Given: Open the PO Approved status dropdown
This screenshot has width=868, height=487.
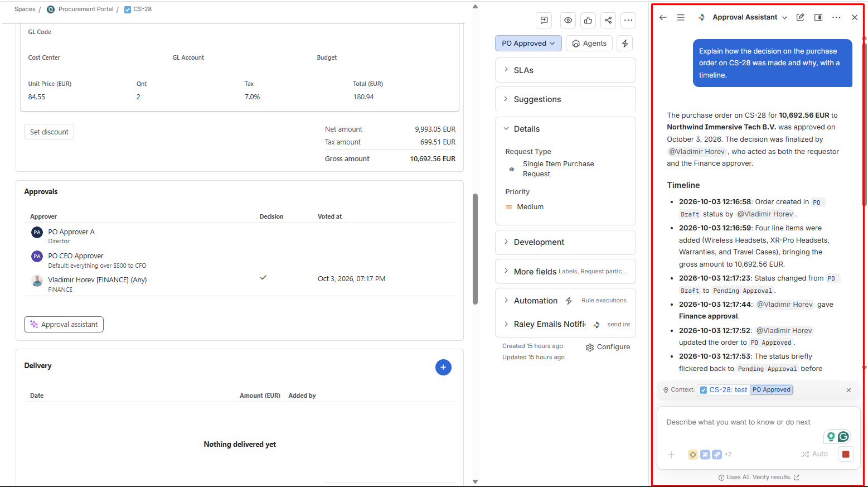Looking at the screenshot, I should 528,44.
